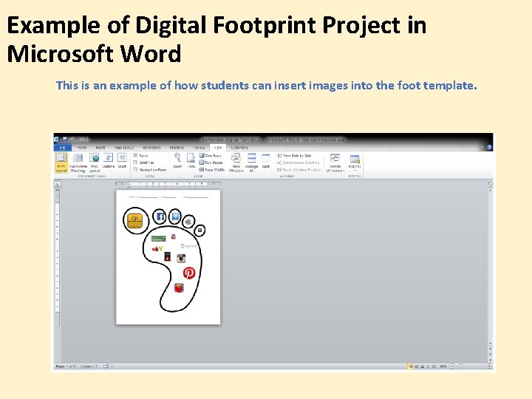Select the yellow image in the big toe
The height and width of the screenshot is (399, 532).
click(134, 221)
